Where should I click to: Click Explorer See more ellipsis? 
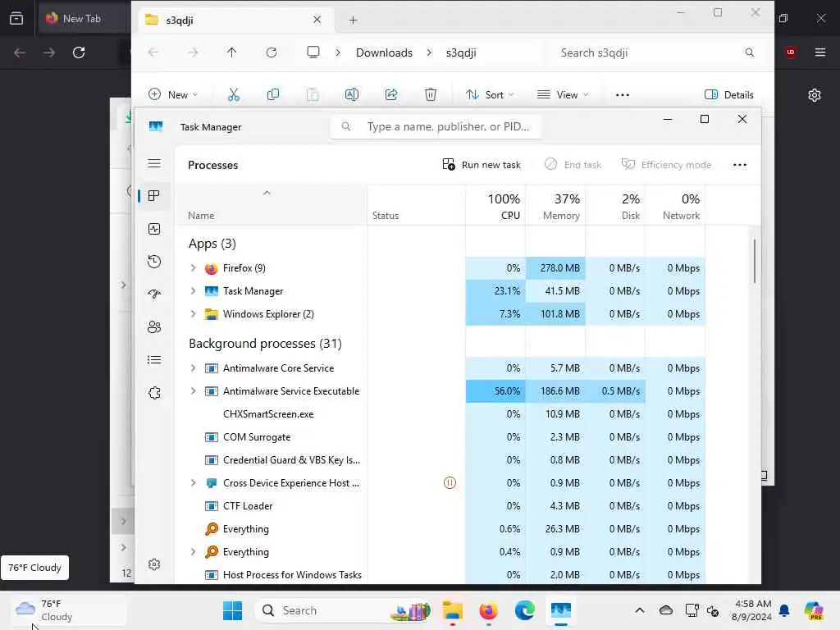622,95
